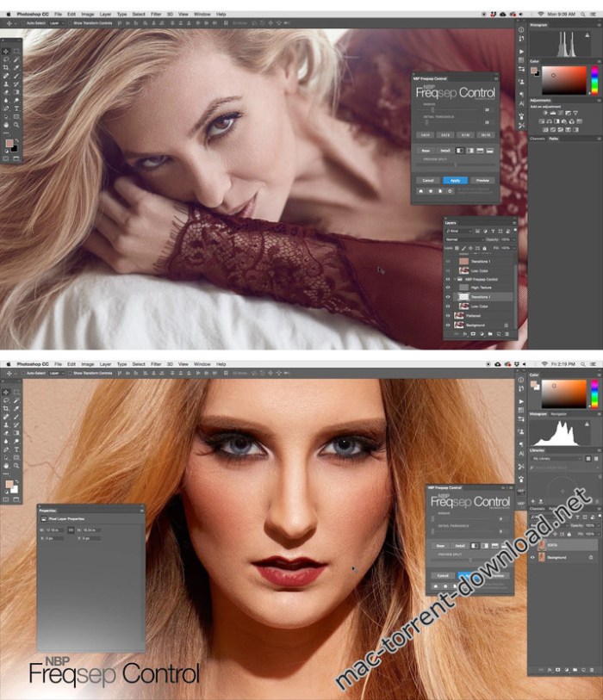Screen dimensions: 603x700
Task: Toggle visibility of Background layer in top screenshot
Action: pyautogui.click(x=448, y=325)
